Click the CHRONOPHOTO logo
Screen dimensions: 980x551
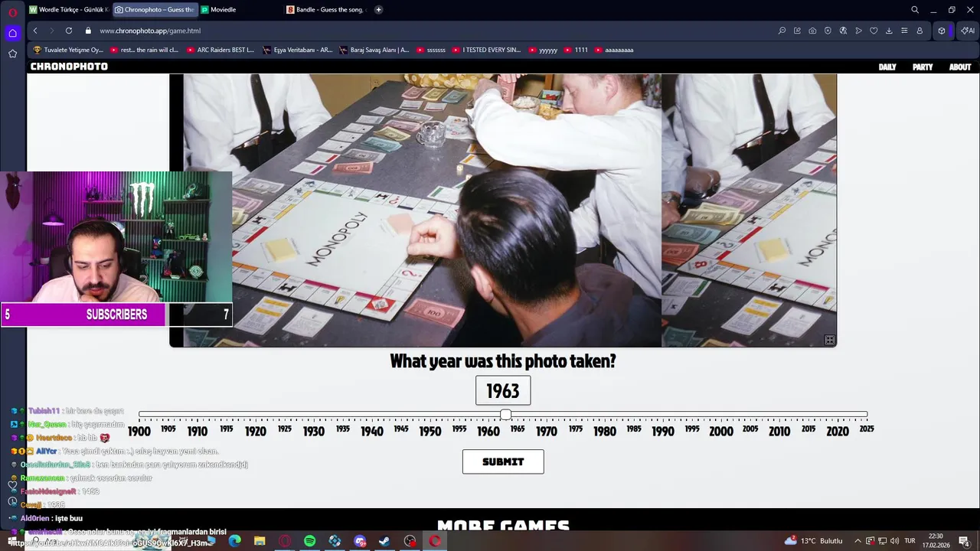click(x=69, y=67)
